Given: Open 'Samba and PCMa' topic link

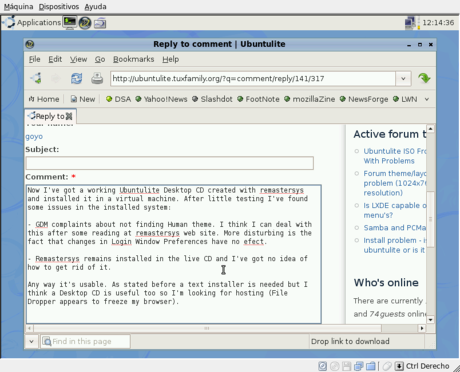Looking at the screenshot, I should coord(395,228).
